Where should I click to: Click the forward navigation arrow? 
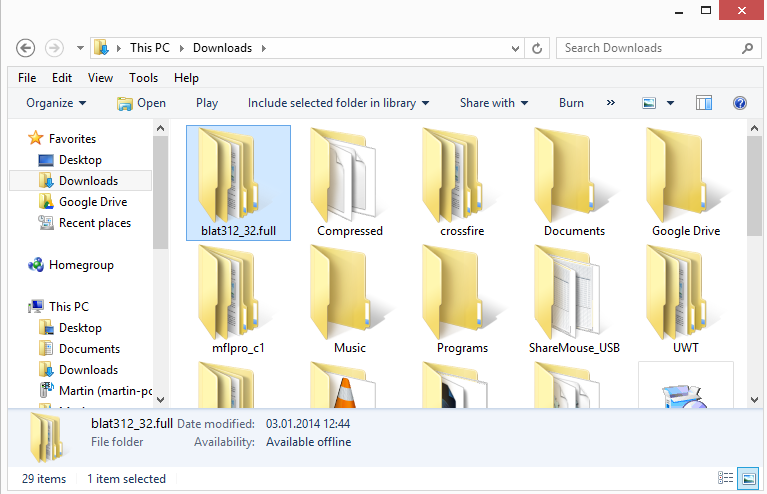[x=54, y=48]
